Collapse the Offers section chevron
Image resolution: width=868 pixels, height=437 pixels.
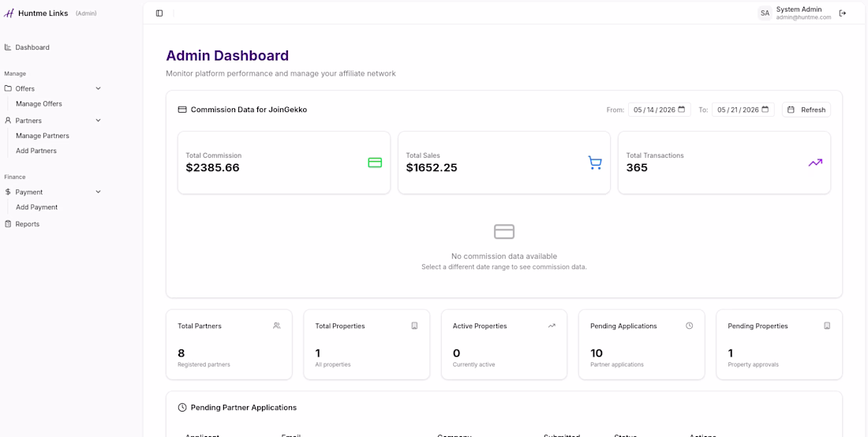98,88
